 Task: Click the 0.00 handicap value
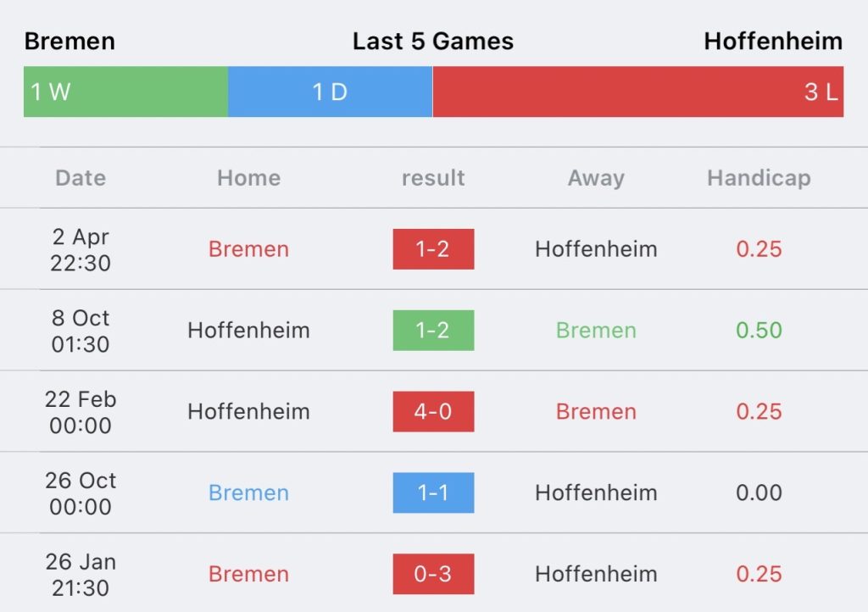click(x=759, y=493)
